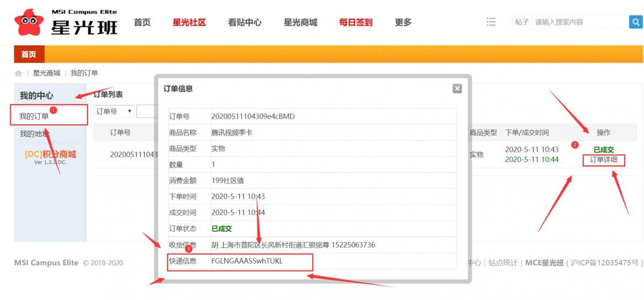The width and height of the screenshot is (644, 300).
Task: Click order number 20200511104309e4cBMD in dialog
Action: 253,116
